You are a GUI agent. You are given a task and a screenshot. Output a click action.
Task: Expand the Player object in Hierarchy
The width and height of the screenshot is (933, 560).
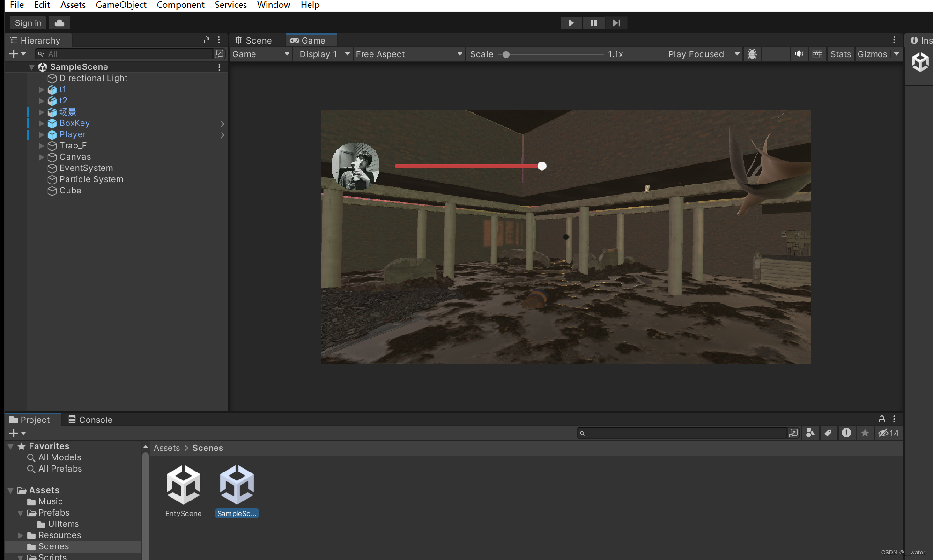click(x=41, y=135)
